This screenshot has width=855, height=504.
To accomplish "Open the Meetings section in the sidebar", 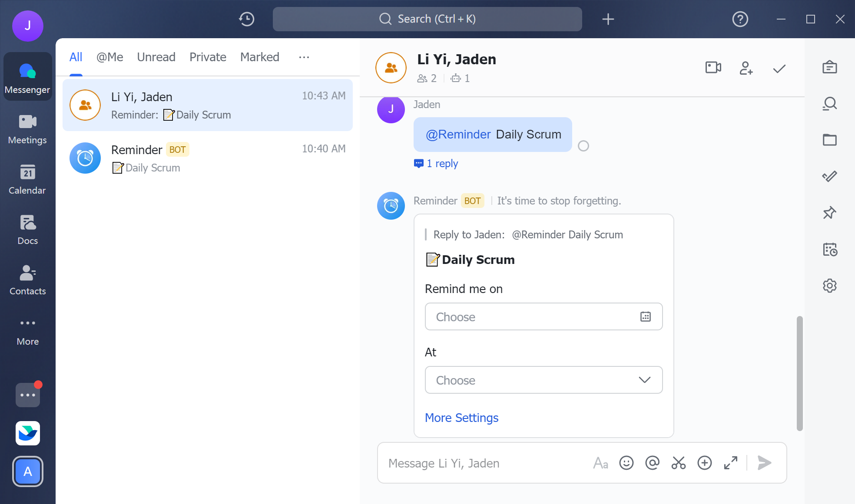I will (27, 129).
